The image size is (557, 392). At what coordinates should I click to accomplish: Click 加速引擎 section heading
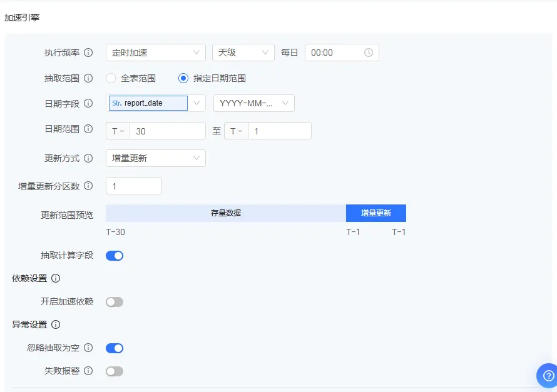(22, 18)
